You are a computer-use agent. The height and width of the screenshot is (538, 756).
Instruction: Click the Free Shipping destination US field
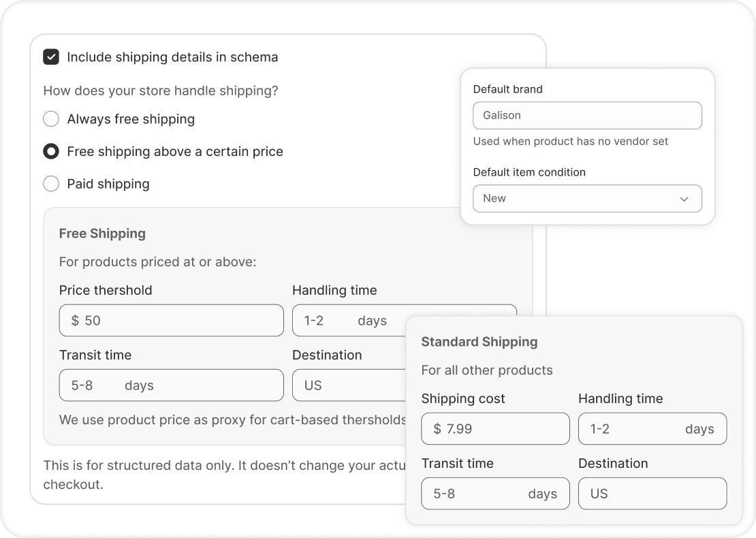pos(347,385)
